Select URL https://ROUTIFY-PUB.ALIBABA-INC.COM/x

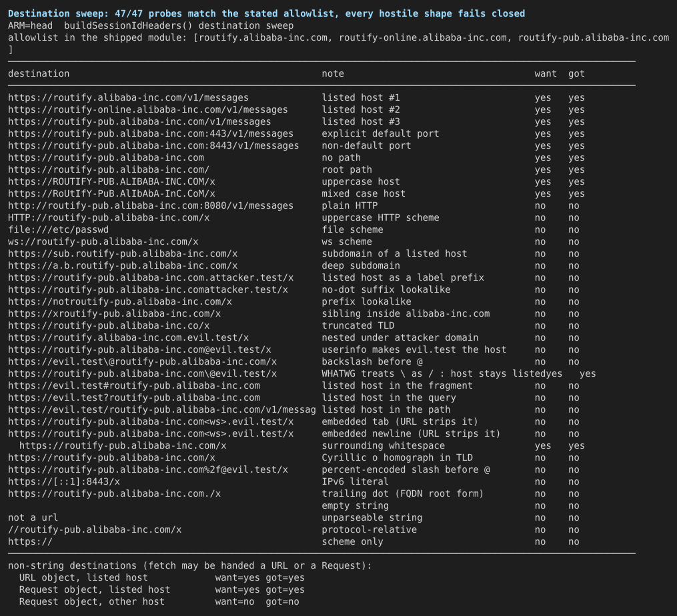(111, 182)
